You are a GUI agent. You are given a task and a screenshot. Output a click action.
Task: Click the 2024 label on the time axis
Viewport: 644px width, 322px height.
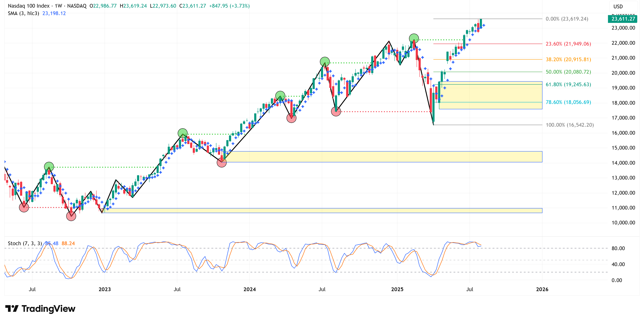click(x=250, y=289)
